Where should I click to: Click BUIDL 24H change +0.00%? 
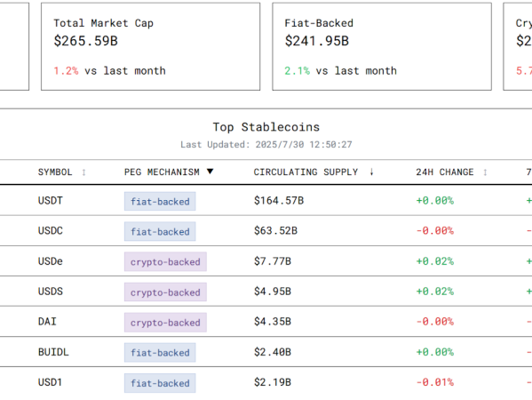(435, 352)
